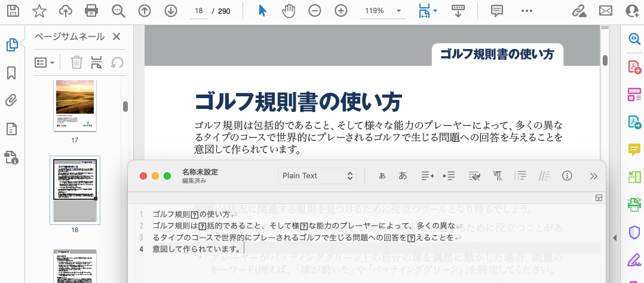
Task: Open the green Compare files tool
Action: pyautogui.click(x=634, y=177)
